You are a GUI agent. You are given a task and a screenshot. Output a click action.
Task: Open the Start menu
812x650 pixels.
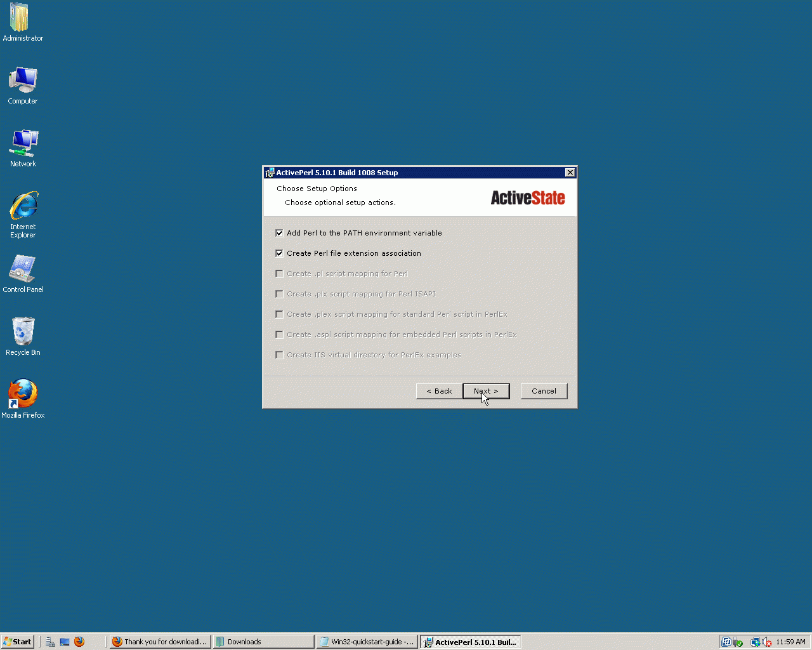[x=18, y=642]
